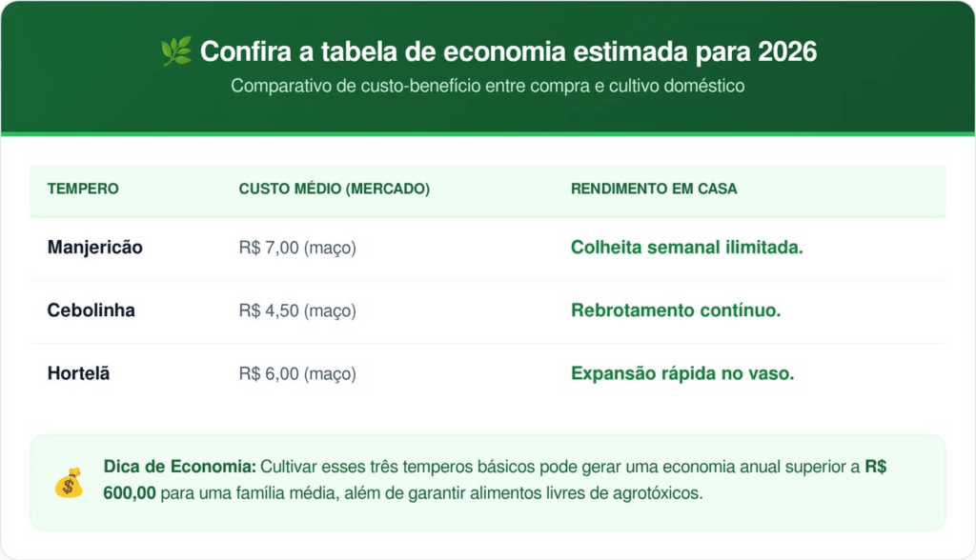
Task: Click the Cebolinha row name
Action: 91,310
